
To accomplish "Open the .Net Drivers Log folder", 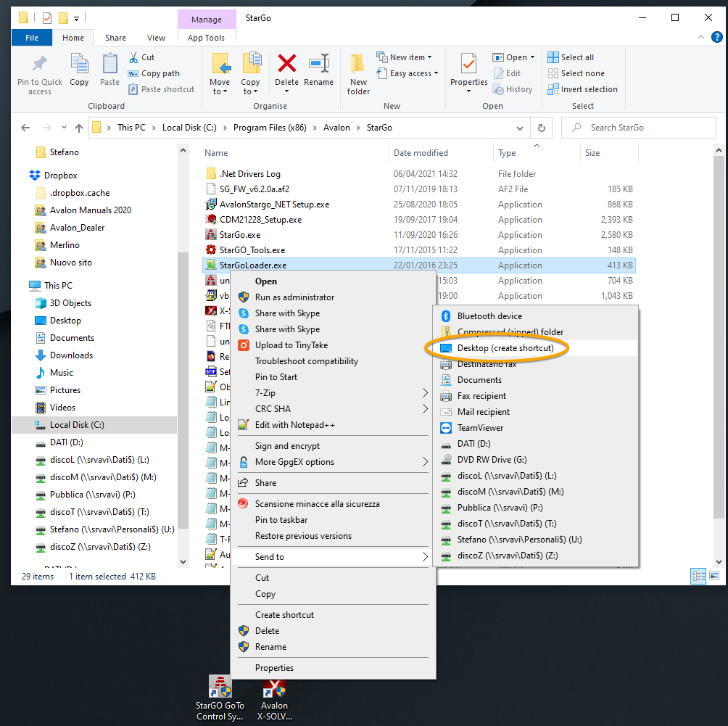I will [249, 174].
